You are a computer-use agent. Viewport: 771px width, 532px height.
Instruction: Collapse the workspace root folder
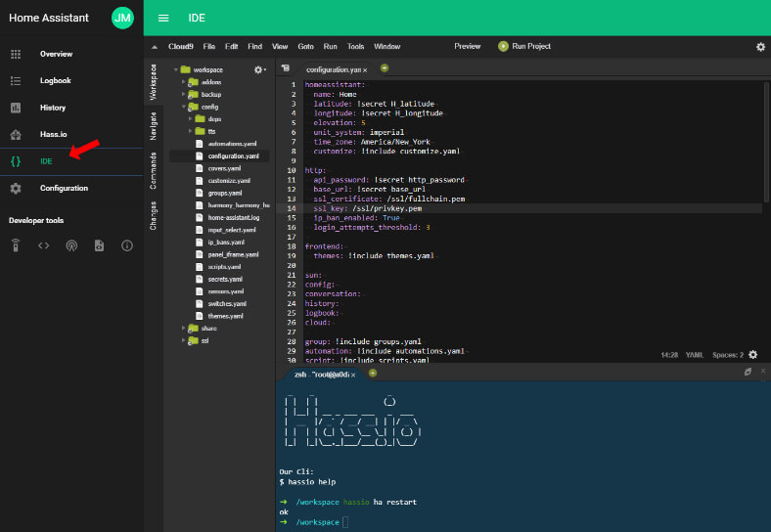click(x=175, y=69)
